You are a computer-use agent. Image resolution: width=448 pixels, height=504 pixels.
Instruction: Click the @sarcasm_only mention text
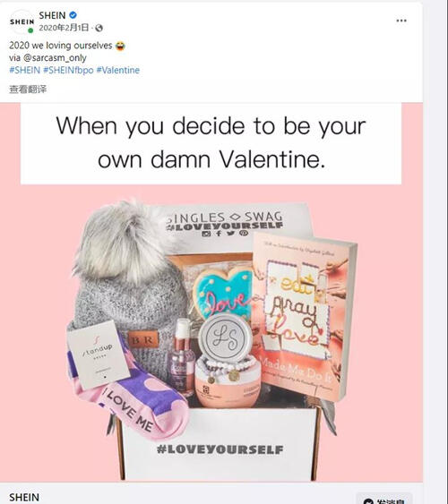click(55, 58)
